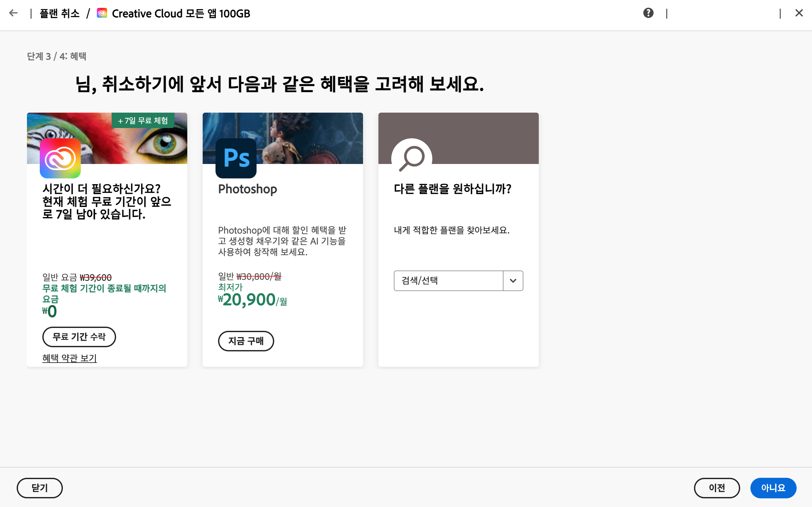
Task: Decline offers with 아니요 button
Action: (773, 488)
